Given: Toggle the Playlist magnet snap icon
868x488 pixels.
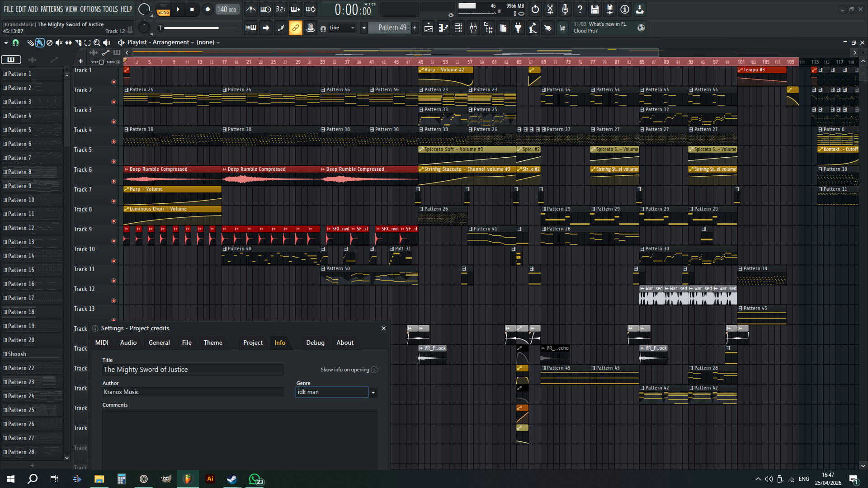Looking at the screenshot, I should (15, 42).
